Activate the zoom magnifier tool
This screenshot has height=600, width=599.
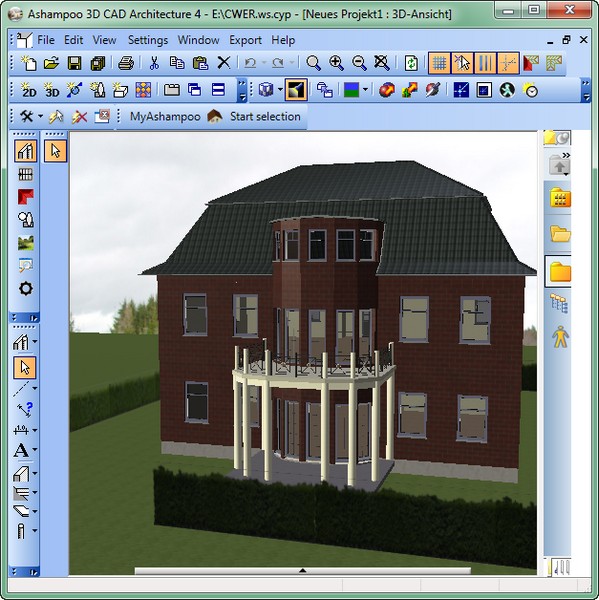pyautogui.click(x=313, y=63)
